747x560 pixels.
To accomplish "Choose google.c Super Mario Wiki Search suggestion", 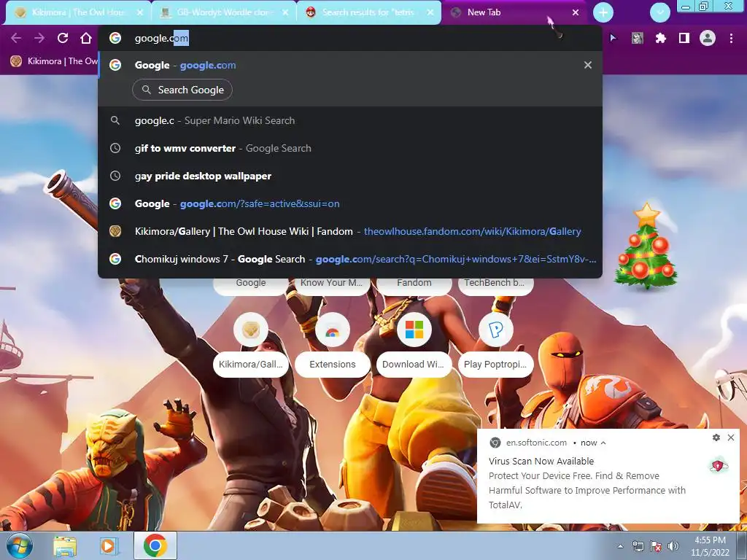I will click(349, 120).
